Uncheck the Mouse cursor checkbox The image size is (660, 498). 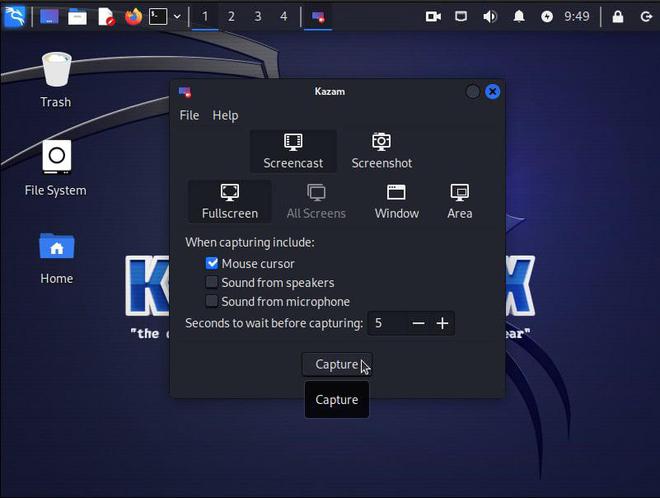212,263
